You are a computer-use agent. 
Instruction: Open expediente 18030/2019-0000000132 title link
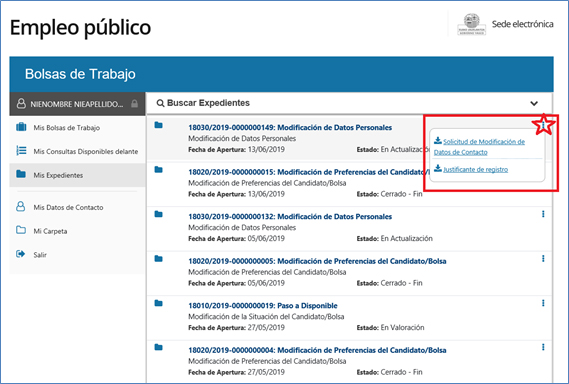(290, 217)
